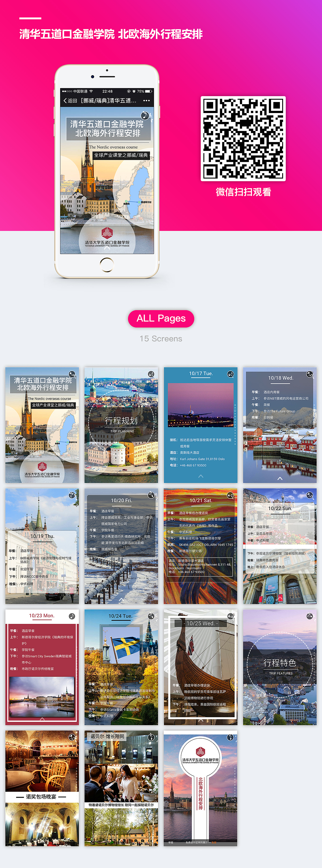
Task: Click music note icon on 10/23 Mon. screen
Action: 72,616
